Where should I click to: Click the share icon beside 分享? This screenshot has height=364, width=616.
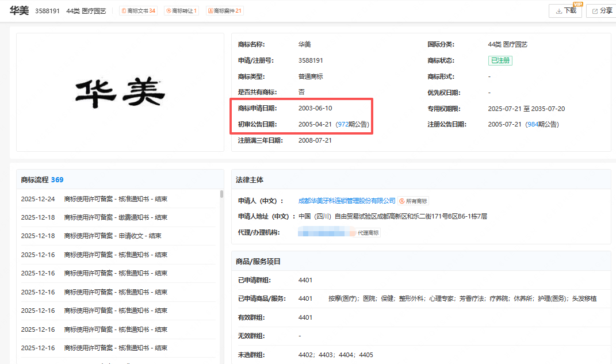[595, 12]
